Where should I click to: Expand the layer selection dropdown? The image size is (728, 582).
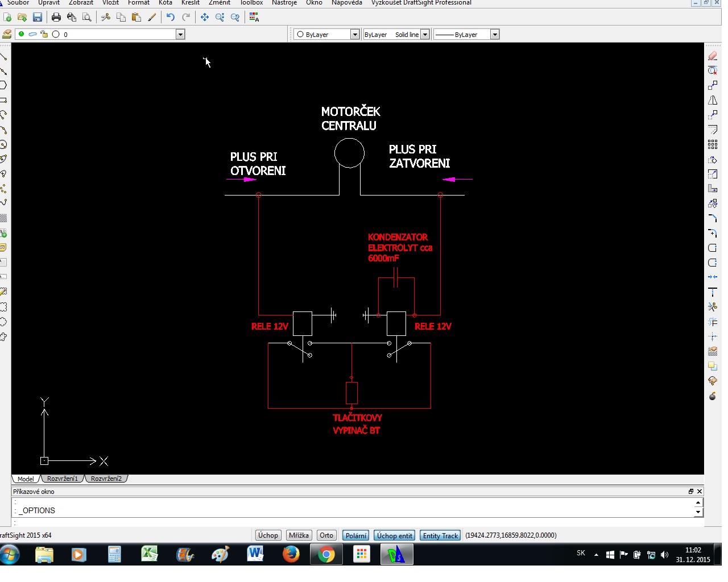[x=180, y=35]
